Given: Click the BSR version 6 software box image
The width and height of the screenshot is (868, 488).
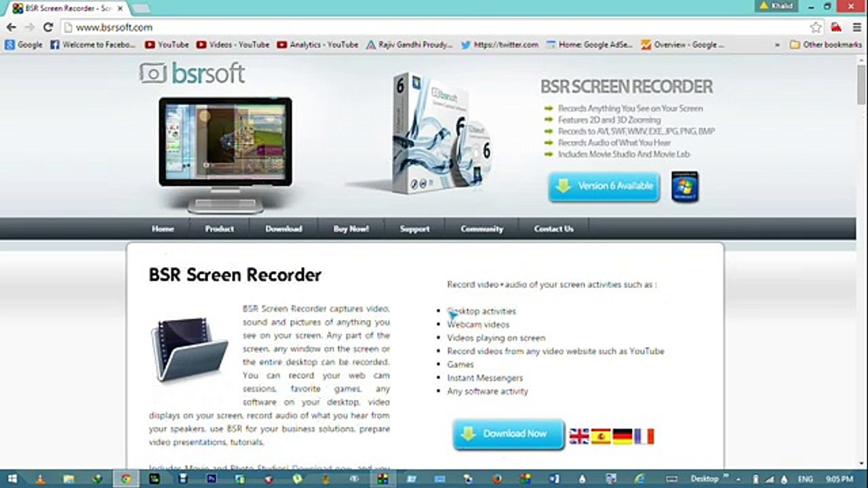Looking at the screenshot, I should coord(441,132).
